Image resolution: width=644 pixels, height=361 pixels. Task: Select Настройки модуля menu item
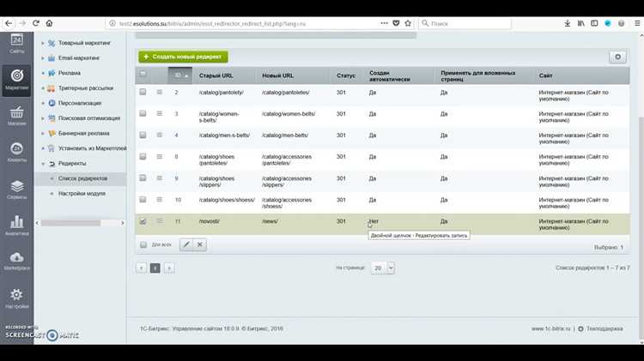pos(82,193)
